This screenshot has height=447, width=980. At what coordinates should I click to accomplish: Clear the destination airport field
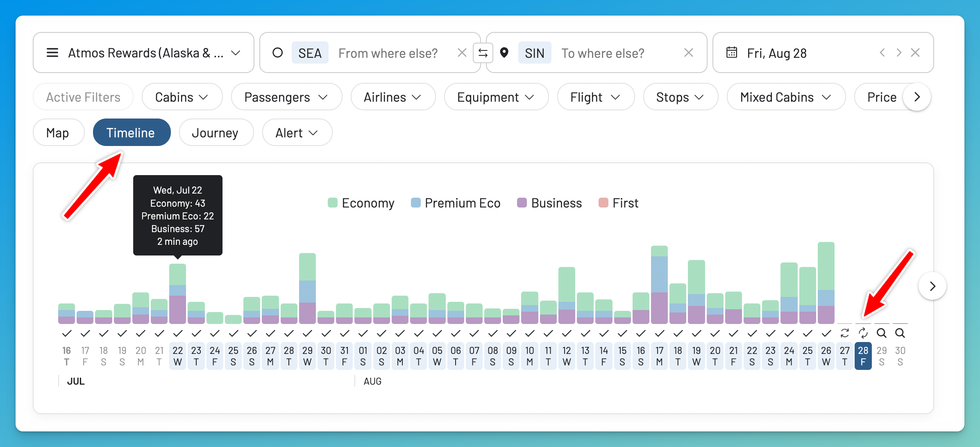click(689, 53)
